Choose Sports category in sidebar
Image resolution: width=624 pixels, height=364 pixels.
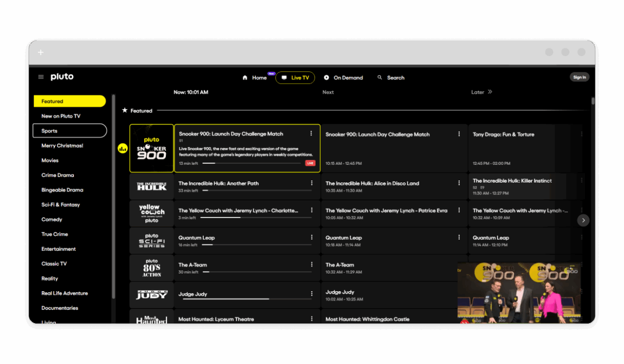[x=70, y=131]
